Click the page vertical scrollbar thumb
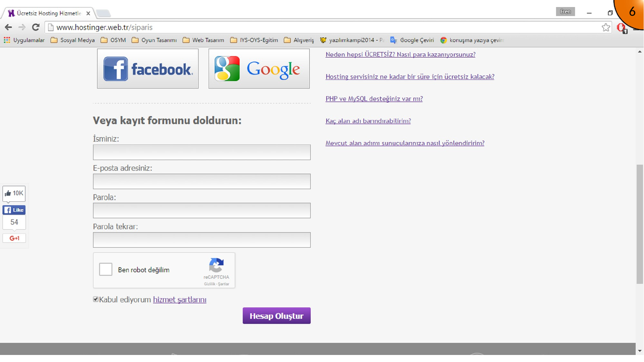This screenshot has height=362, width=644. pos(640,224)
